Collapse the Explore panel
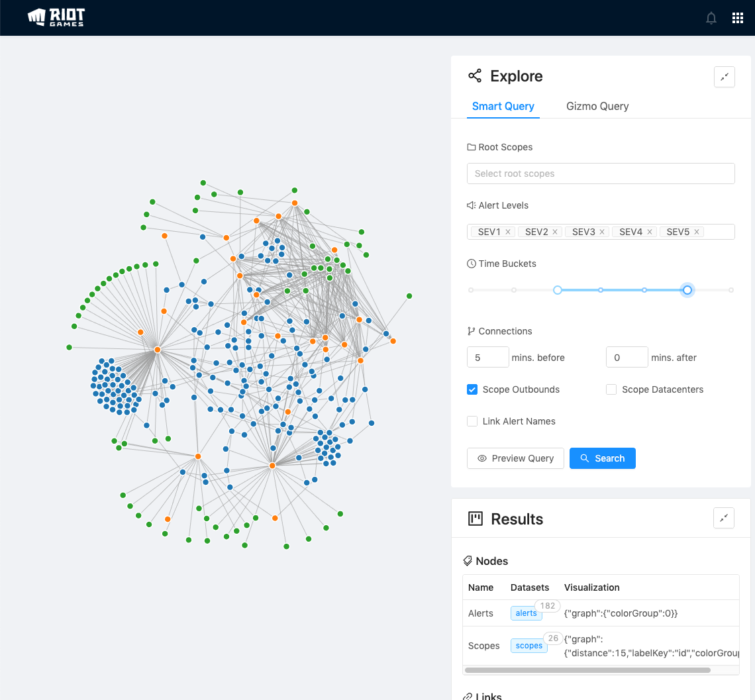The image size is (755, 700). (725, 77)
